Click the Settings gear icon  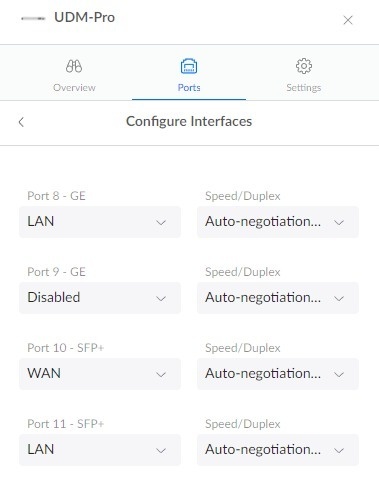pyautogui.click(x=304, y=66)
